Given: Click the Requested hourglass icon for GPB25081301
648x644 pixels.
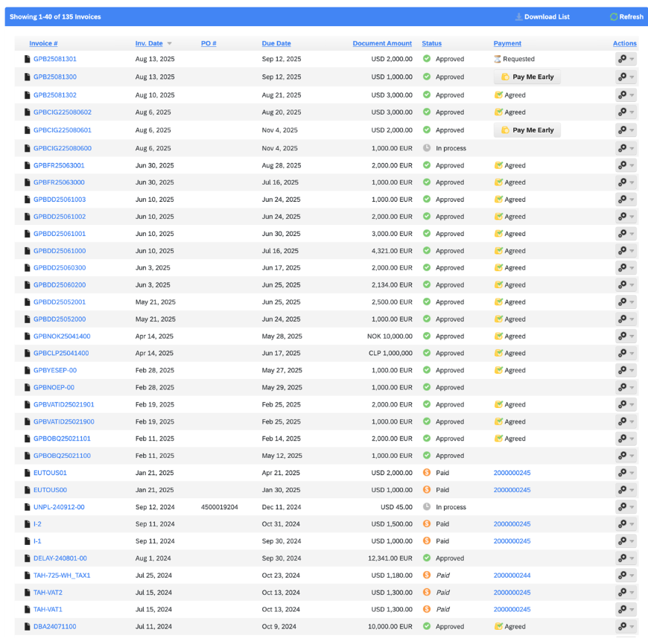Looking at the screenshot, I should pyautogui.click(x=498, y=59).
